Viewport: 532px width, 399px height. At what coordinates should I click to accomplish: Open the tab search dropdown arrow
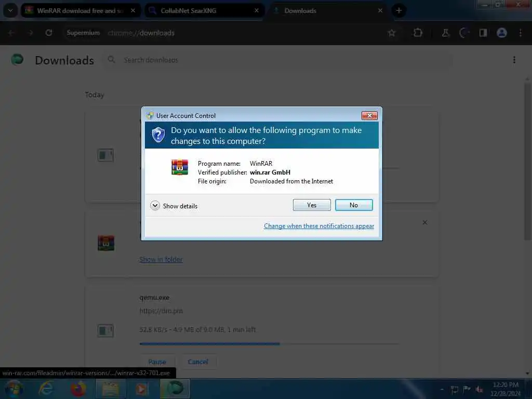coord(10,10)
